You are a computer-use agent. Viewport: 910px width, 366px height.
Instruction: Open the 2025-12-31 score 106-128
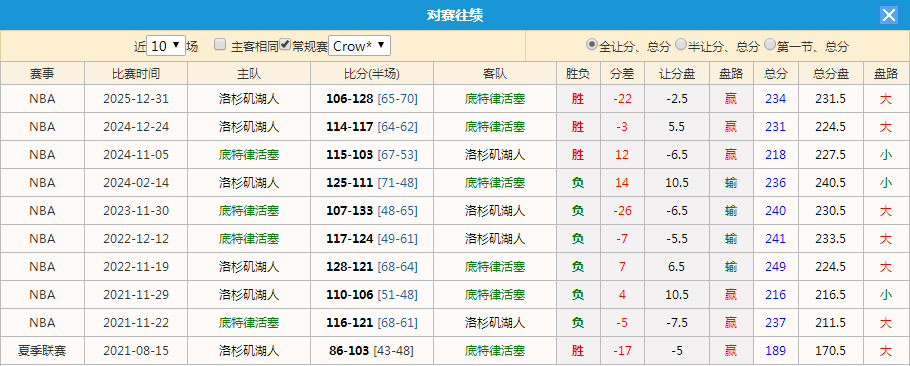pos(349,99)
